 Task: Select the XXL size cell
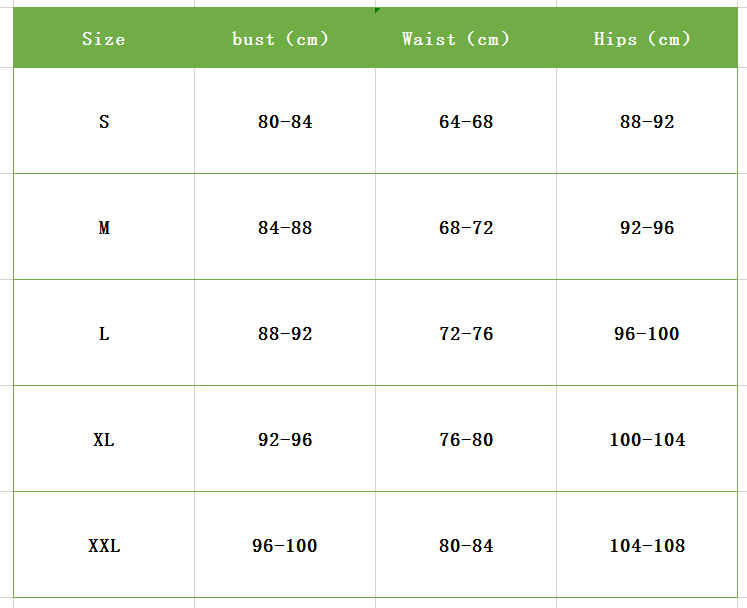(x=104, y=546)
